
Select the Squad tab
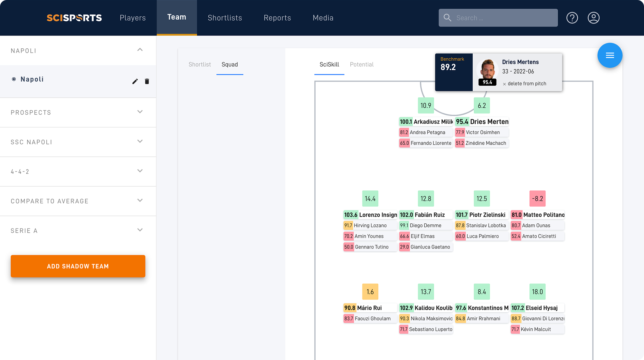230,64
